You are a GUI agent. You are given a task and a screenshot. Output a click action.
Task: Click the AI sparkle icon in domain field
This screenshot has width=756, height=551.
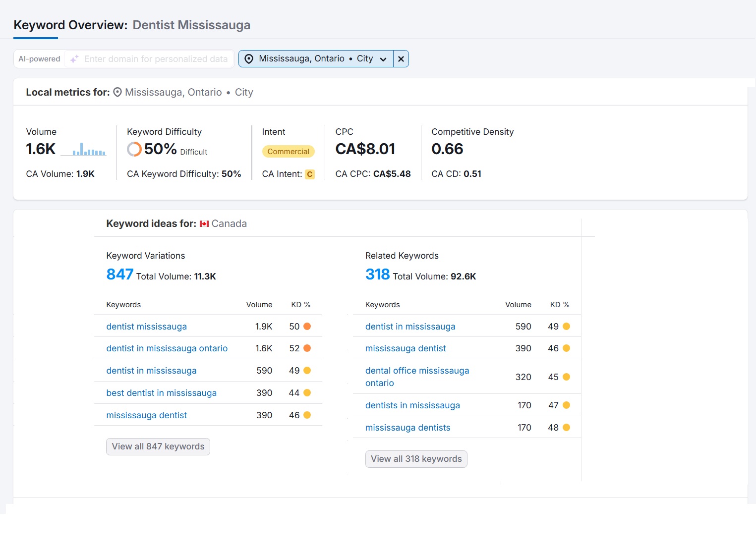(x=74, y=59)
